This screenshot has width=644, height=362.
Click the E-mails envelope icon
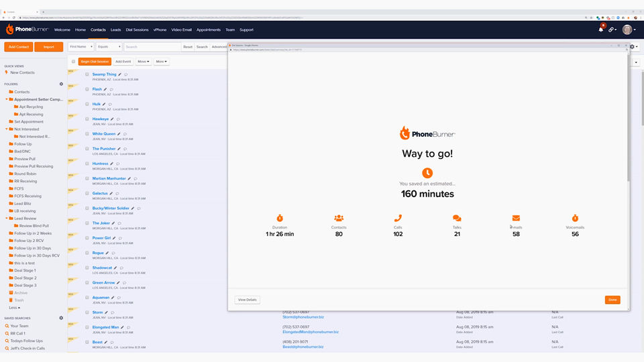click(516, 218)
